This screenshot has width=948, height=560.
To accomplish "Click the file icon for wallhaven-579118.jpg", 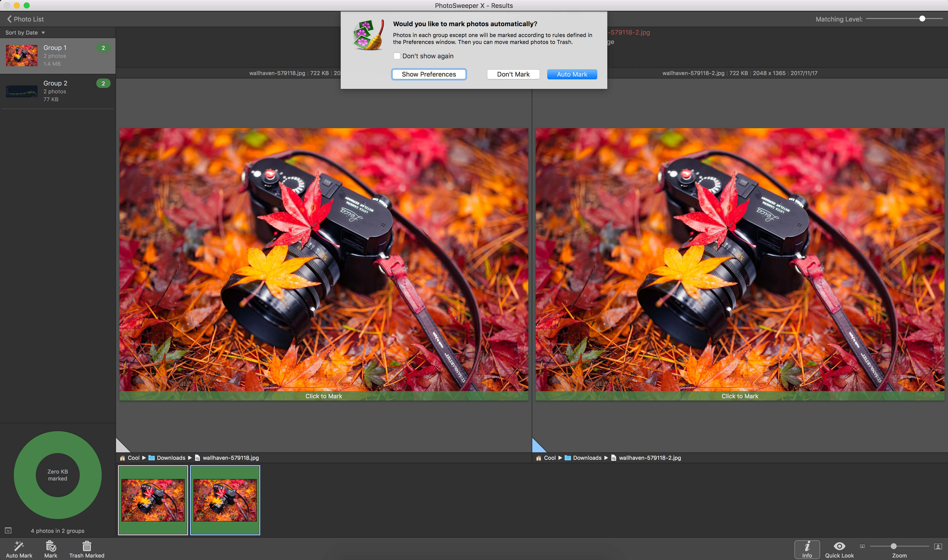I will point(197,458).
